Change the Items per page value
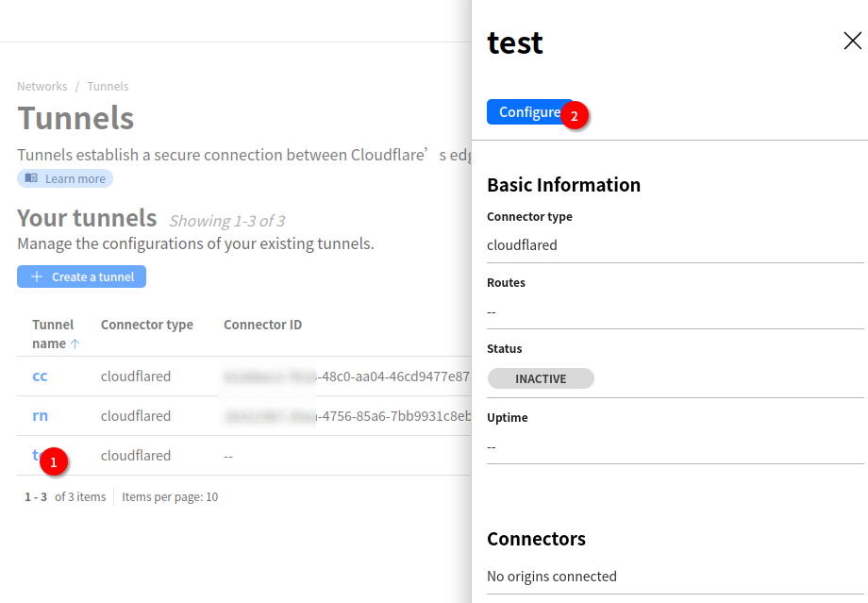 [x=211, y=496]
